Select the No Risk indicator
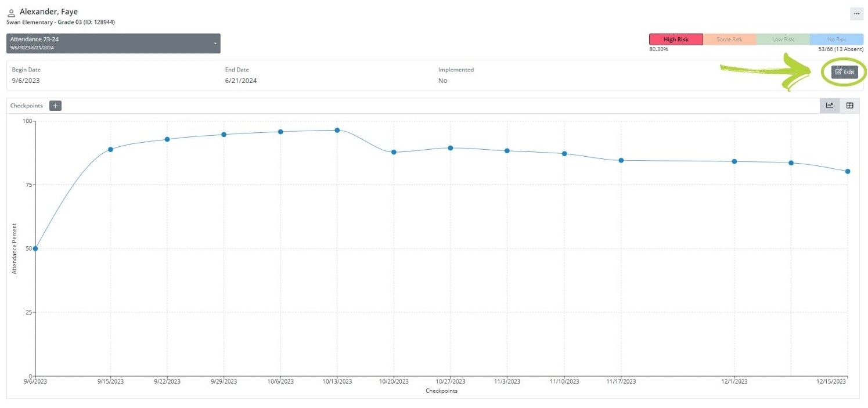This screenshot has width=868, height=408. 836,39
